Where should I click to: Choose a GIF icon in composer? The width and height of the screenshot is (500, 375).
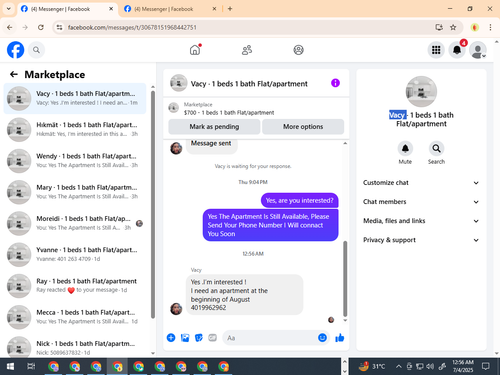(213, 338)
